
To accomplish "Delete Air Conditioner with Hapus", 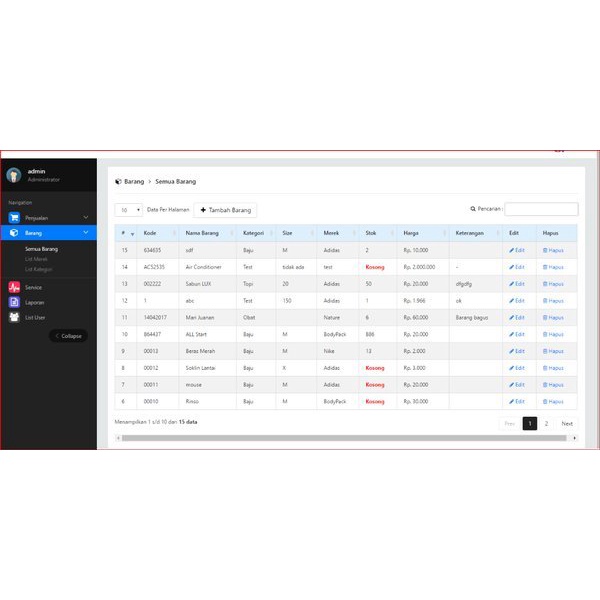I will click(553, 267).
